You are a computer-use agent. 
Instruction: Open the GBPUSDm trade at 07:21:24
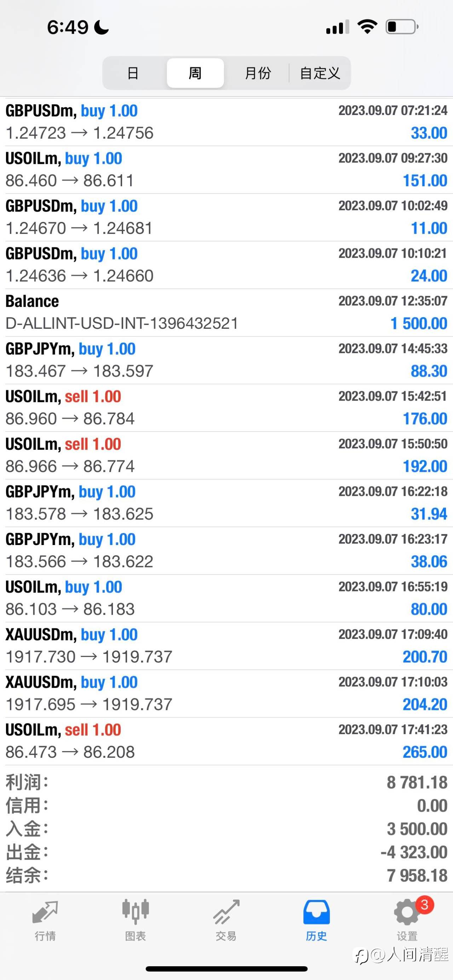tap(226, 122)
